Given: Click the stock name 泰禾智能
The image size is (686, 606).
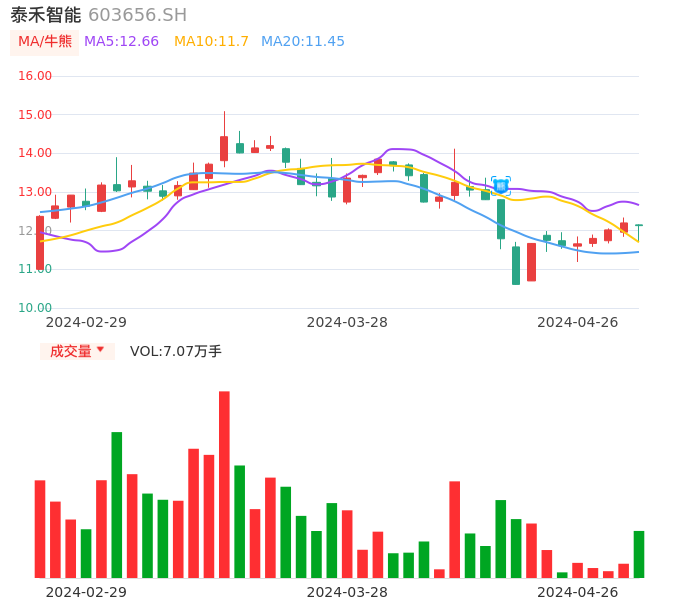Looking at the screenshot, I should (46, 15).
